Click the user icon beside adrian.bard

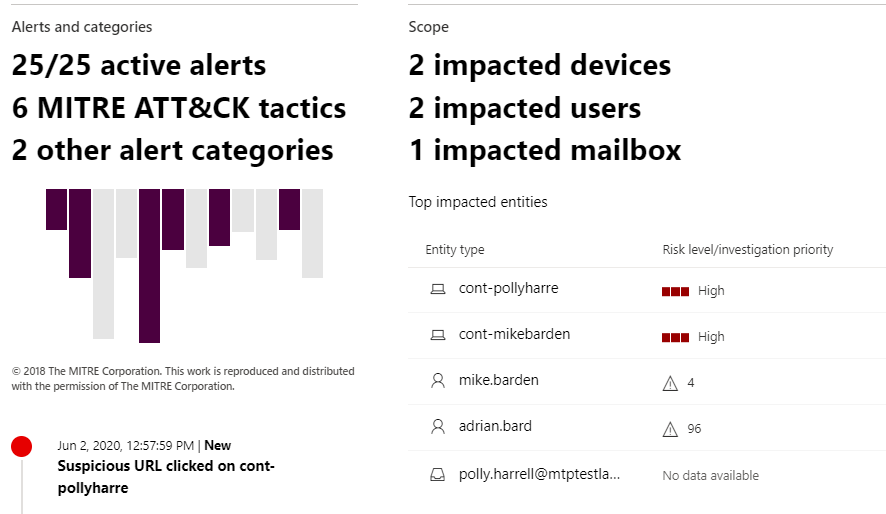pos(437,427)
